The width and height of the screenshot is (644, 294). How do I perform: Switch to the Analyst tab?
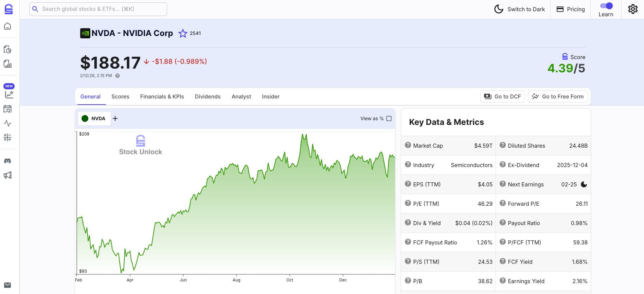(241, 96)
